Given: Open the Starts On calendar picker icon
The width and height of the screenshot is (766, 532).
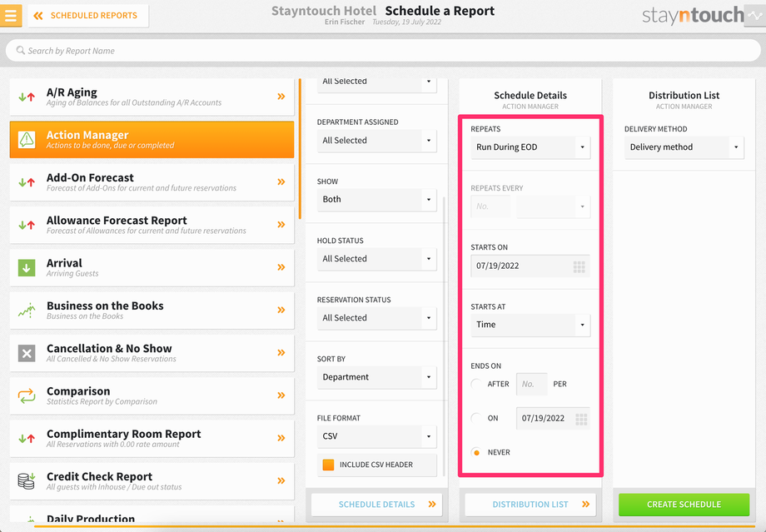Looking at the screenshot, I should [x=579, y=266].
